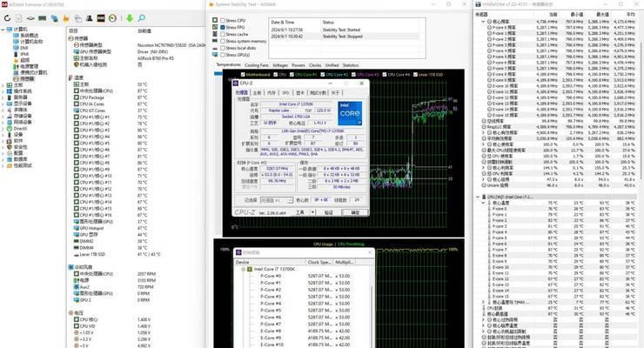Click the AIDA64 disk benchmark toolbar icon
The image size is (644, 348).
tap(30, 18)
